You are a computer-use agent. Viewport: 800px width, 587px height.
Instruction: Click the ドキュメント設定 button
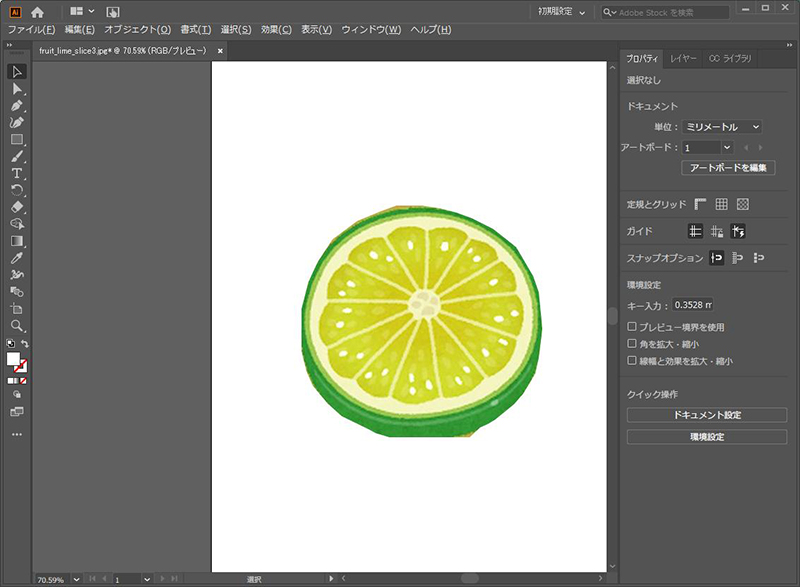706,415
